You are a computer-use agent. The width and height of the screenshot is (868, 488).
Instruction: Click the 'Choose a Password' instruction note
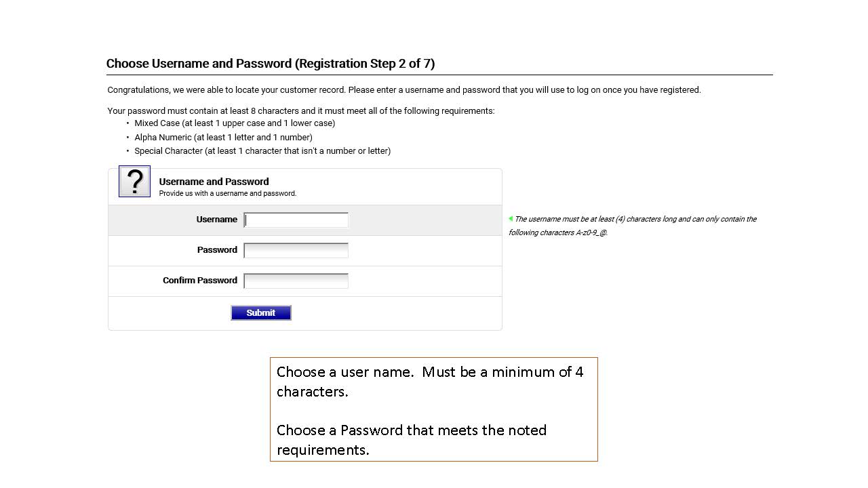[411, 440]
